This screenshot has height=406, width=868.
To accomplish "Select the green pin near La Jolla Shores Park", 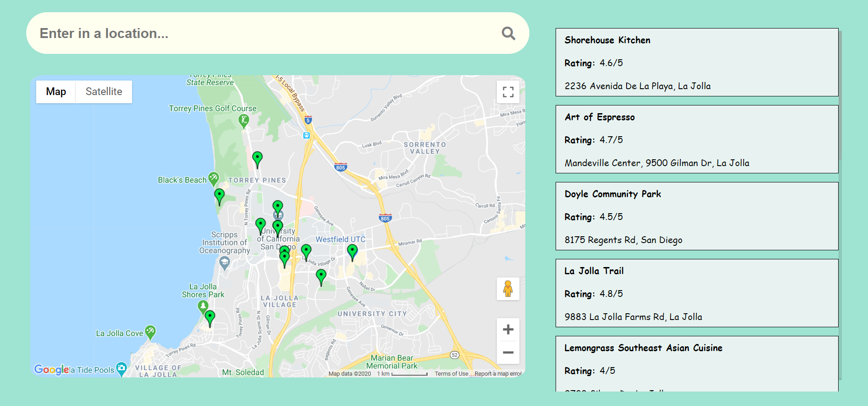I will click(x=210, y=319).
